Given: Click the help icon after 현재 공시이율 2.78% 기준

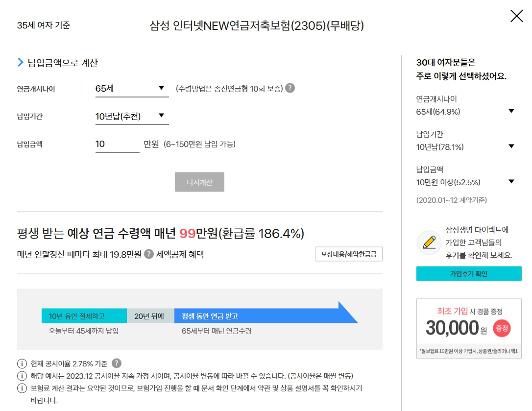Looking at the screenshot, I should [117, 363].
